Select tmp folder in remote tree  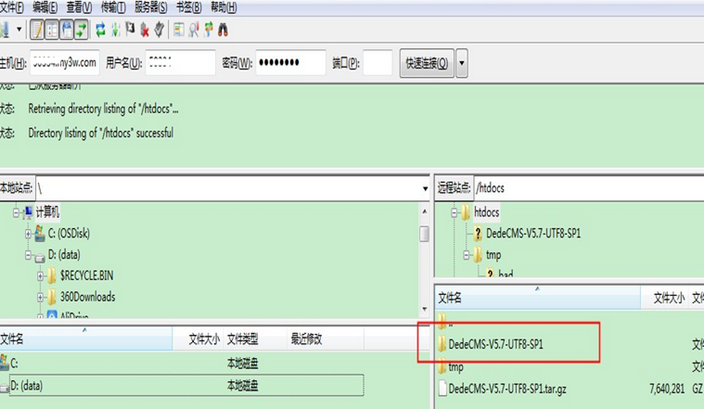click(493, 255)
